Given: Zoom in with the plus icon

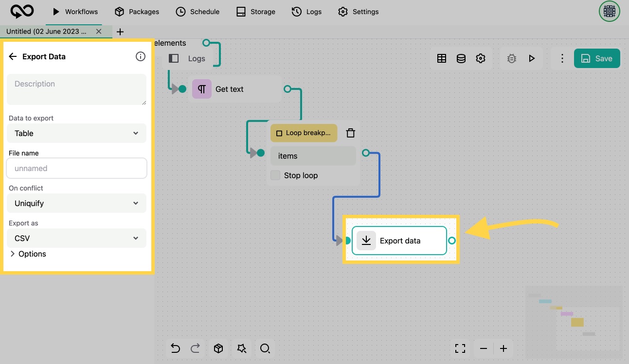Looking at the screenshot, I should [503, 348].
